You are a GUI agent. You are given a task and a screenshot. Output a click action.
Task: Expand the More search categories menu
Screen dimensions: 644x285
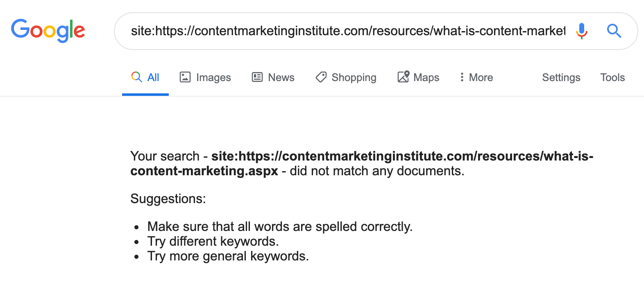click(x=481, y=77)
